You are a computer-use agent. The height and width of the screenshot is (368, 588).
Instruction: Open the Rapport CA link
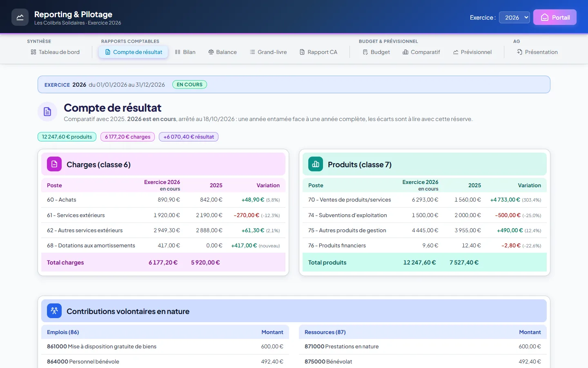pos(318,52)
